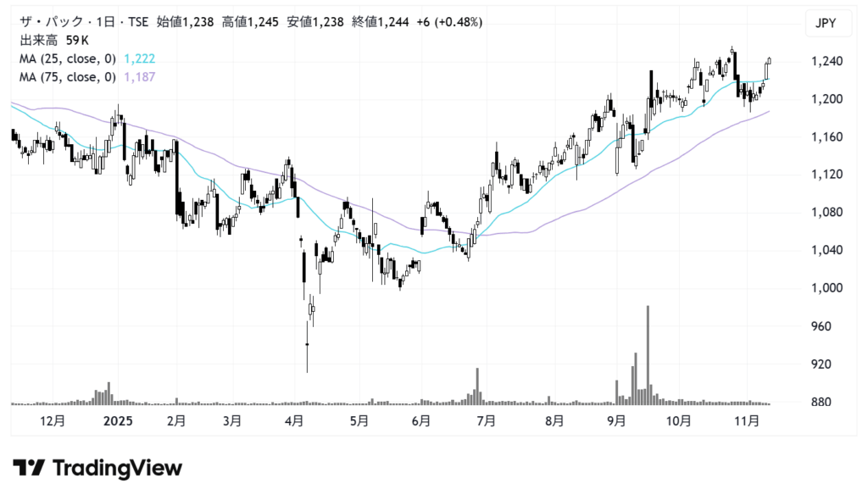The width and height of the screenshot is (868, 500).
Task: Click the 1,240 price axis label
Action: click(827, 62)
